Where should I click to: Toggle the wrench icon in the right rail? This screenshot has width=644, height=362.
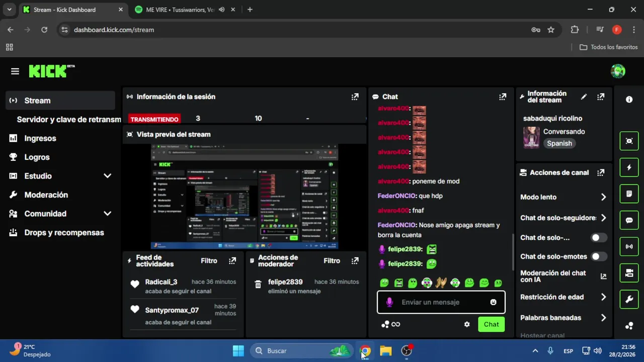point(629,300)
